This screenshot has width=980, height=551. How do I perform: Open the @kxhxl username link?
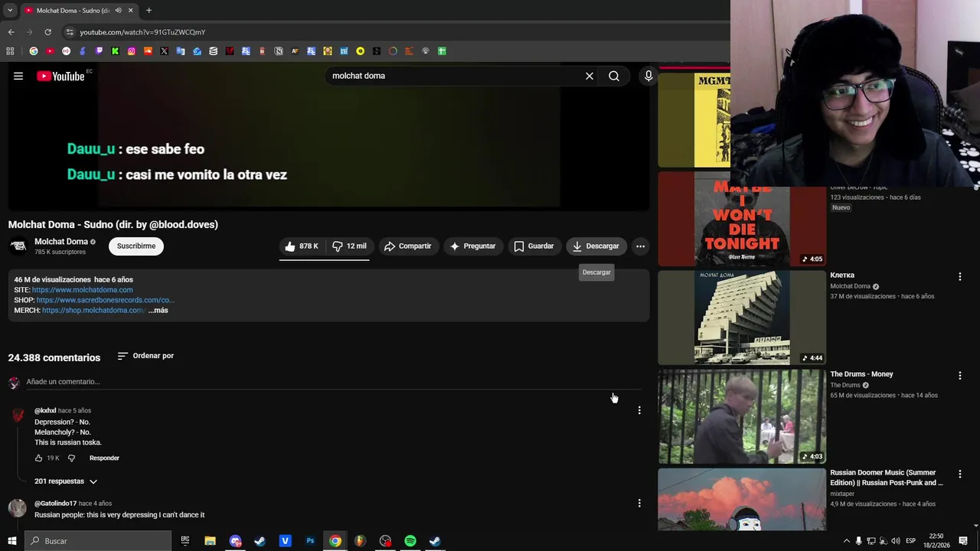coord(45,411)
